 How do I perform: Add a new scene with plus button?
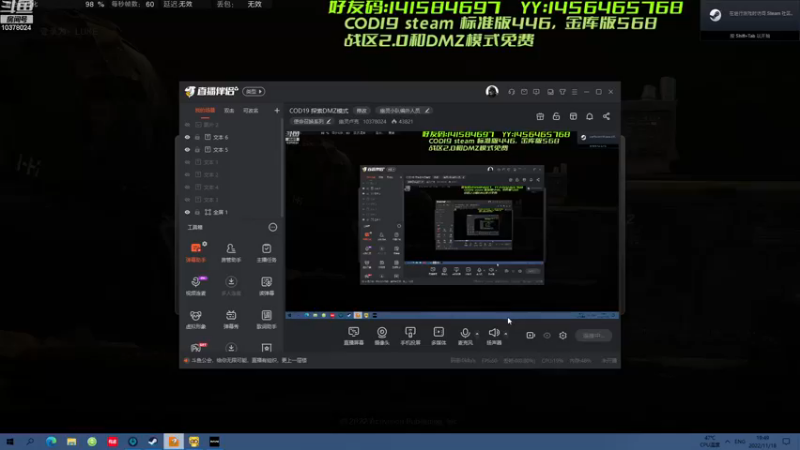(x=277, y=110)
